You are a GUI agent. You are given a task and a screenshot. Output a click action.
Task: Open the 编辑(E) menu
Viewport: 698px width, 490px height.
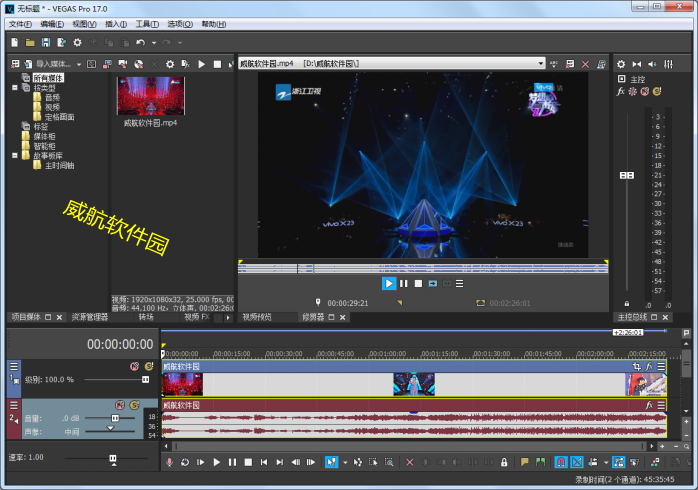(x=52, y=24)
